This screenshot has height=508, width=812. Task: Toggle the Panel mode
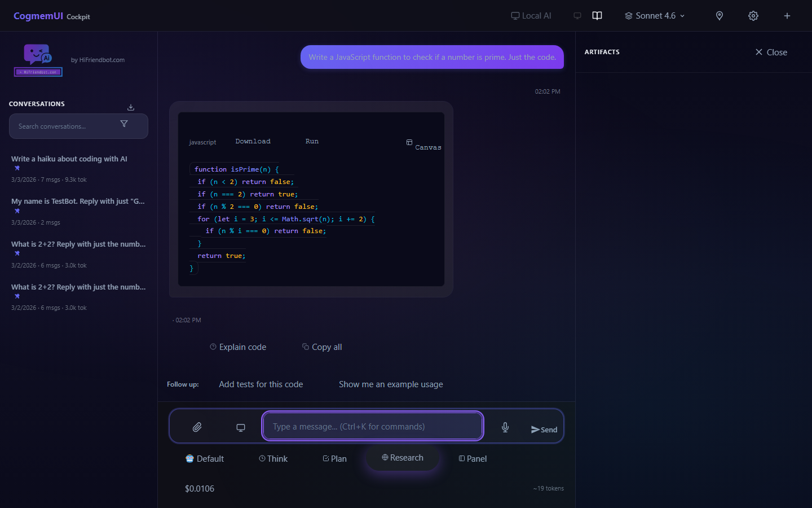(473, 459)
